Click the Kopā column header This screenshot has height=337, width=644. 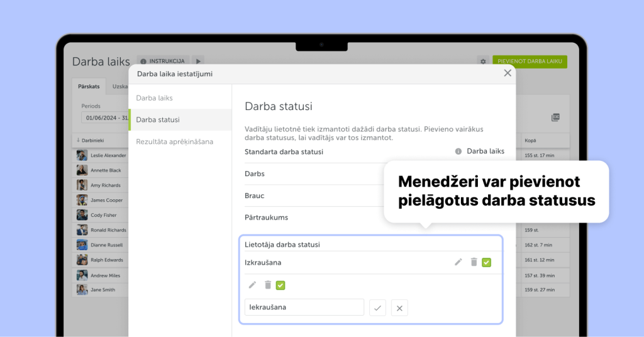[x=530, y=140]
